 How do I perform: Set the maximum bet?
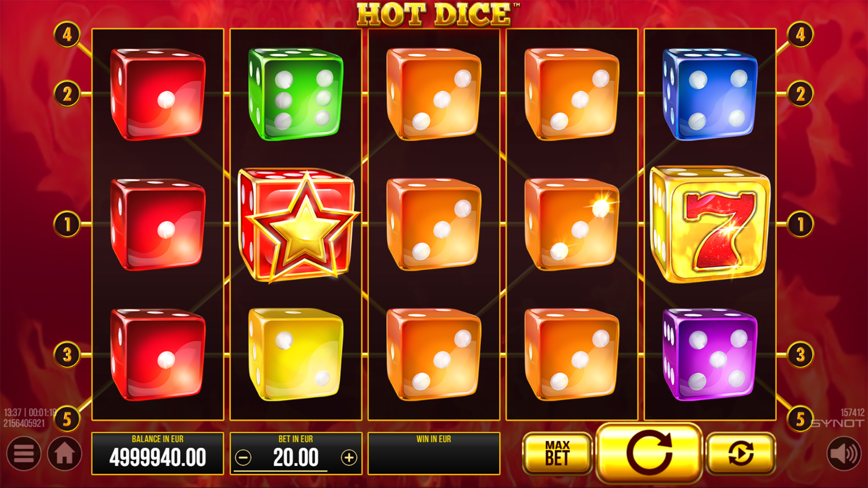(x=557, y=453)
